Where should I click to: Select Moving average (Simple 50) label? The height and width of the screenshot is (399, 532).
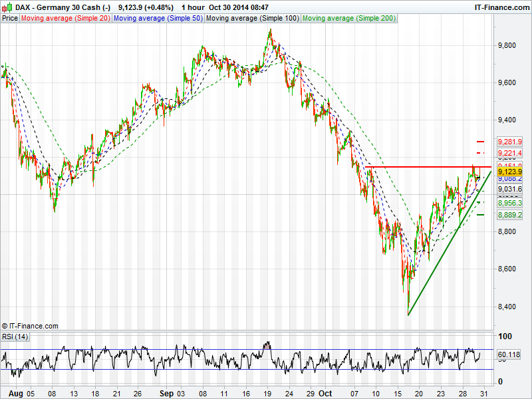point(158,19)
